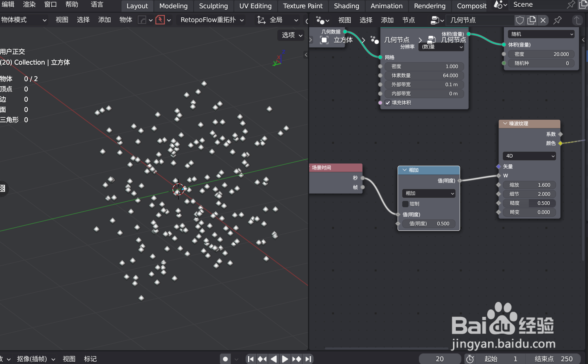Open the 随机 distribution dropdown
The image size is (588, 364).
point(541,34)
